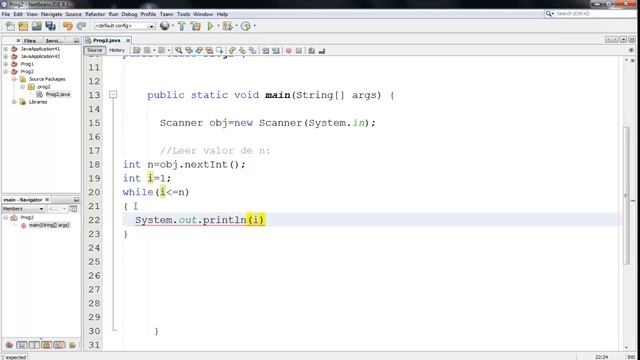Open dropdown arrow beside Profile Project icon
This screenshot has height=360, width=640.
[x=255, y=26]
